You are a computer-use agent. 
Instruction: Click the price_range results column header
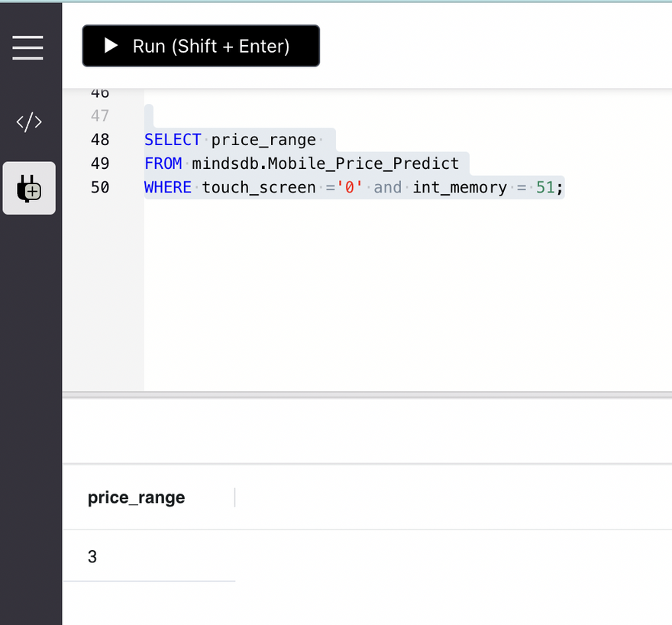pyautogui.click(x=137, y=498)
